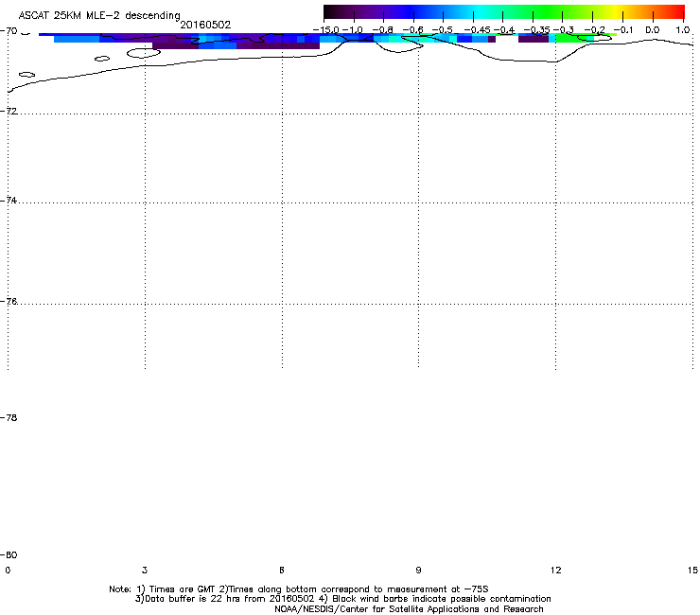Click the color bar label -0.8
Screen dimensions: 700x615
point(382,30)
